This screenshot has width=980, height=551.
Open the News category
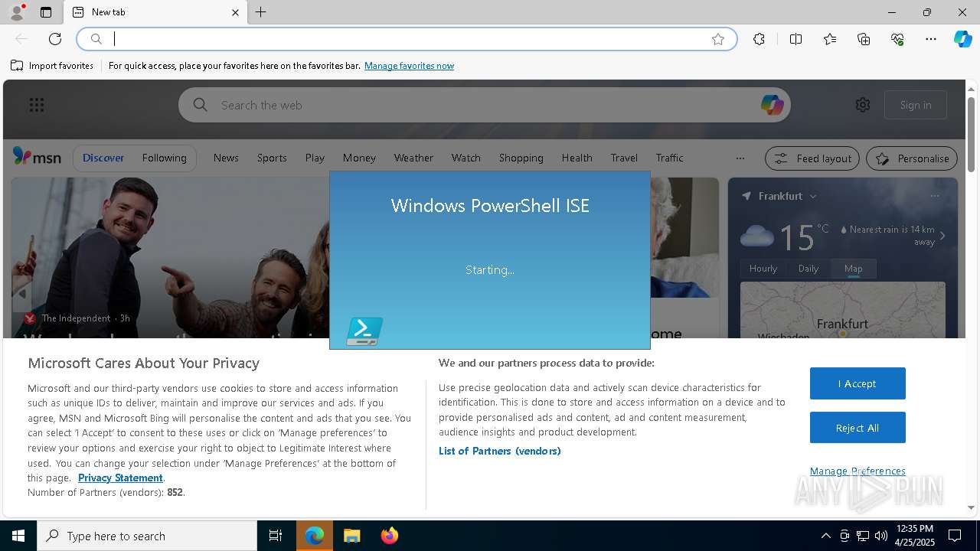pos(226,158)
